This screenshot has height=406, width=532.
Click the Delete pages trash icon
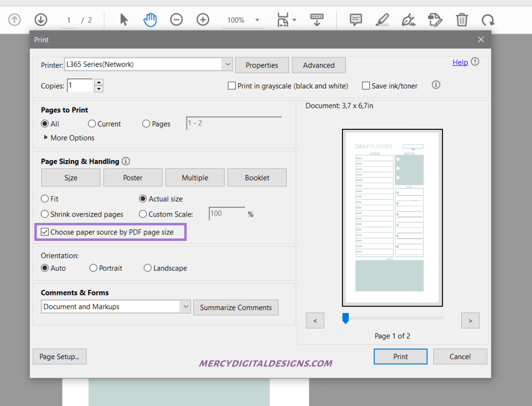462,19
